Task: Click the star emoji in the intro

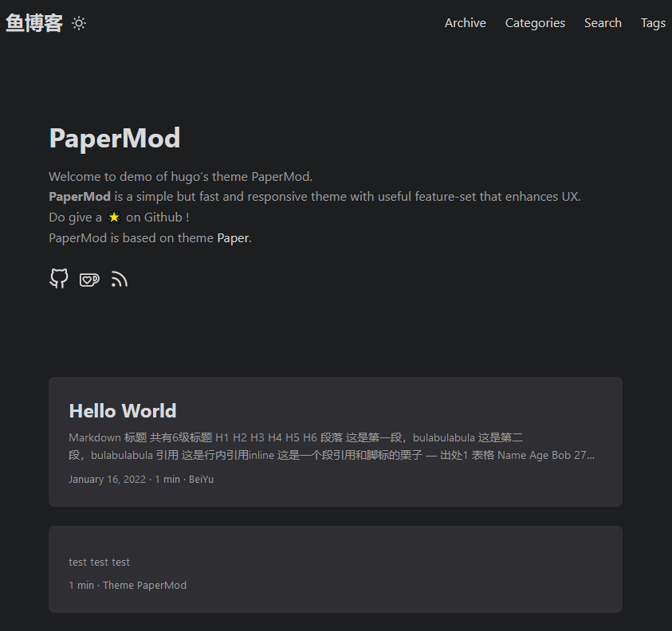Action: [113, 217]
